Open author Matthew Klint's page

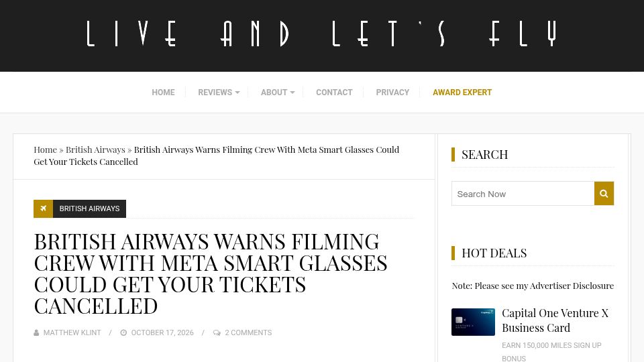(72, 333)
